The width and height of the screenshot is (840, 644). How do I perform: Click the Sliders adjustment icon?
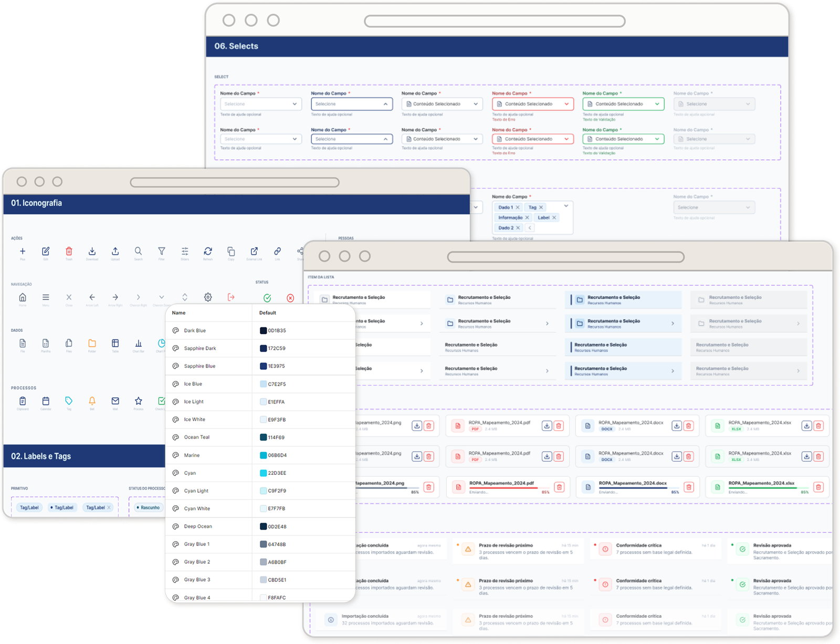[185, 251]
